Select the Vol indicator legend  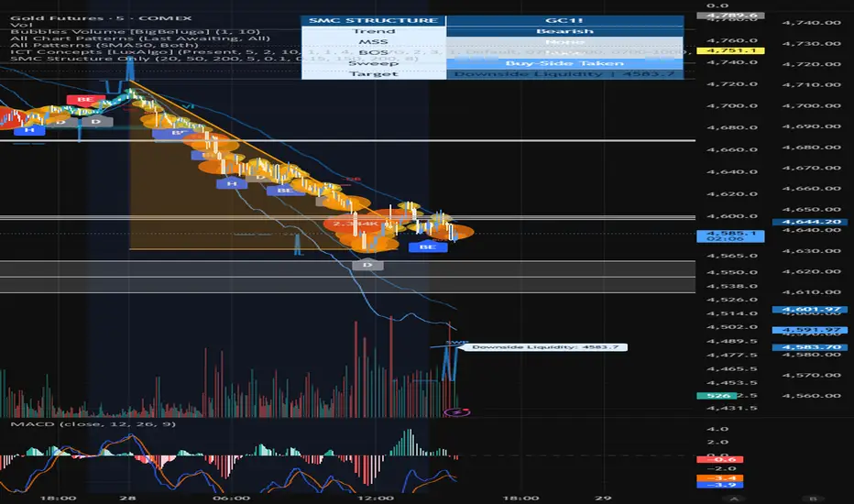click(x=21, y=25)
